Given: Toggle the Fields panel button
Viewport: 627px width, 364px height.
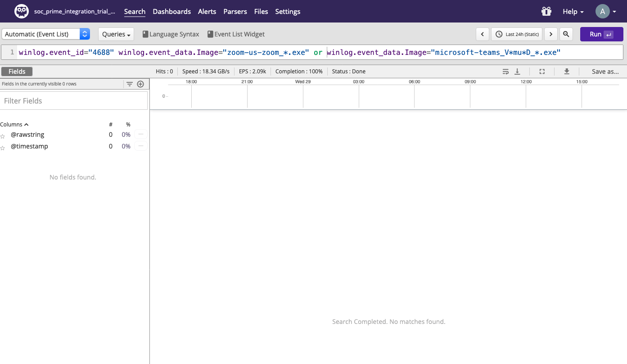Looking at the screenshot, I should coord(17,72).
